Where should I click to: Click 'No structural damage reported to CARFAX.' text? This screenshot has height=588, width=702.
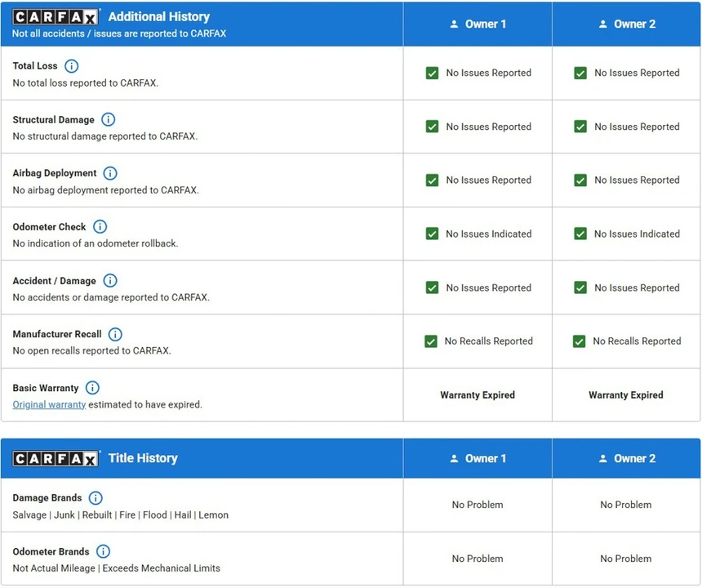[105, 136]
